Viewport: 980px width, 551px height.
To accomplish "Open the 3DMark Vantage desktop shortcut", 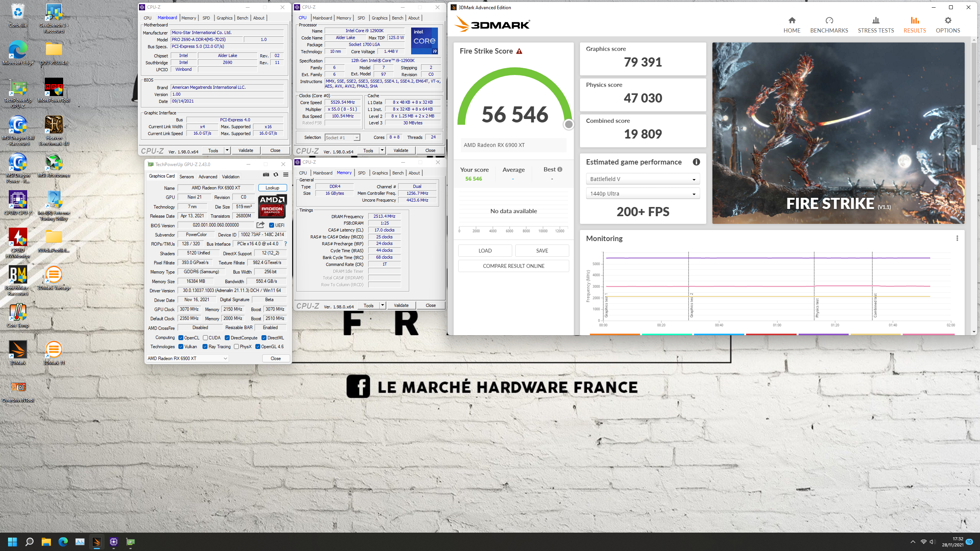I will coord(54,278).
